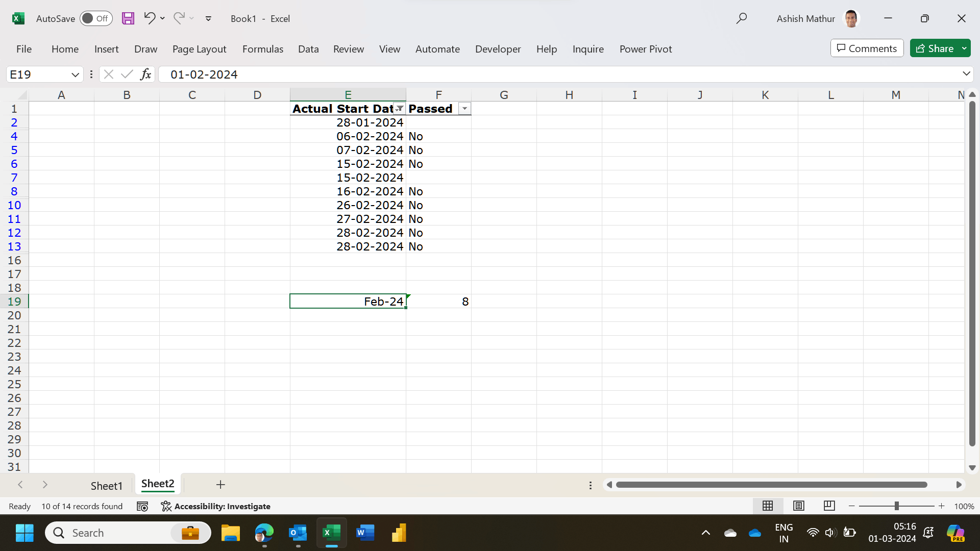
Task: Open the Formulas ribbon tab
Action: 262,49
